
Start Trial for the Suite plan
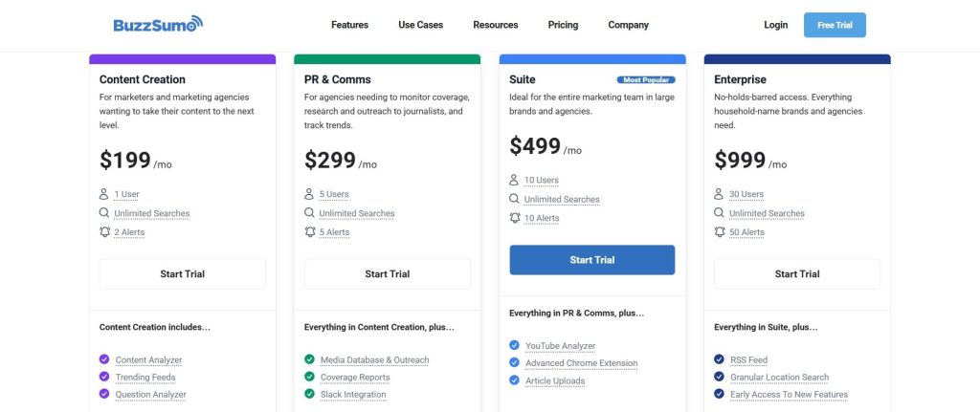point(591,260)
